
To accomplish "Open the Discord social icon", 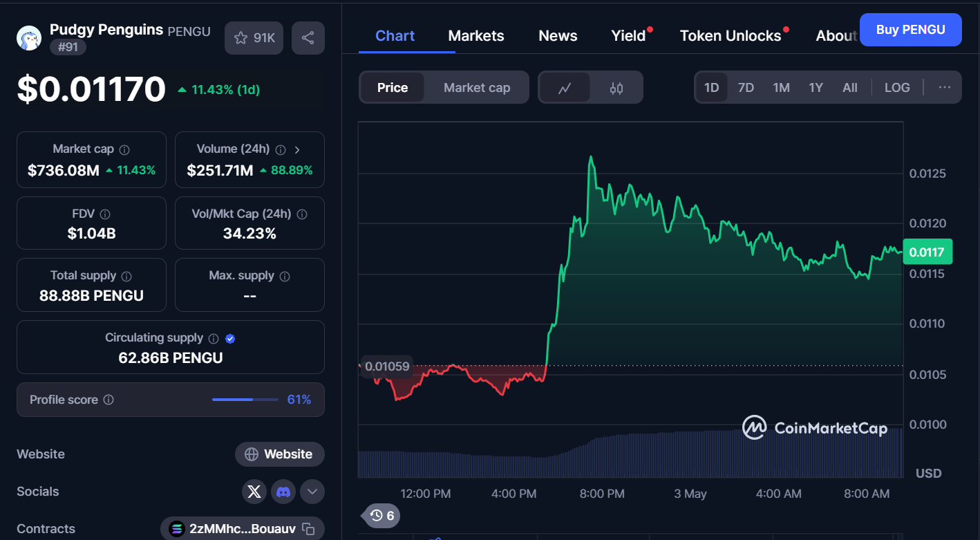I will 283,492.
